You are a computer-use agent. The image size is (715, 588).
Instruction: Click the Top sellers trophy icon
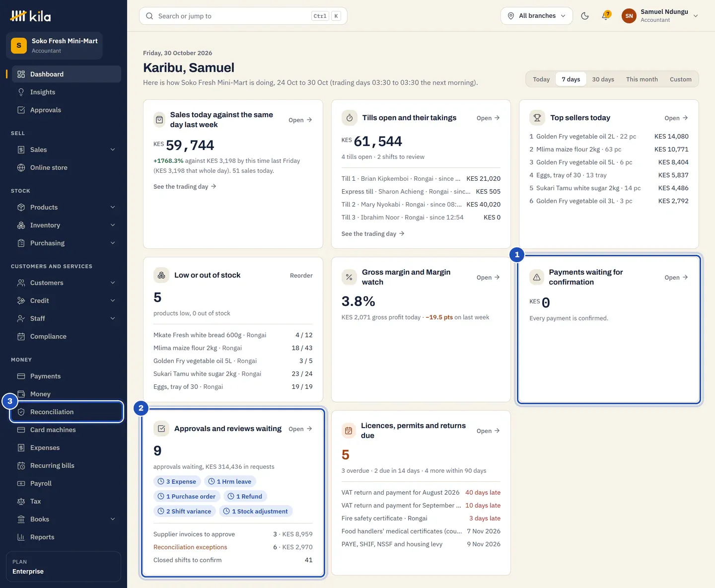[x=537, y=118]
